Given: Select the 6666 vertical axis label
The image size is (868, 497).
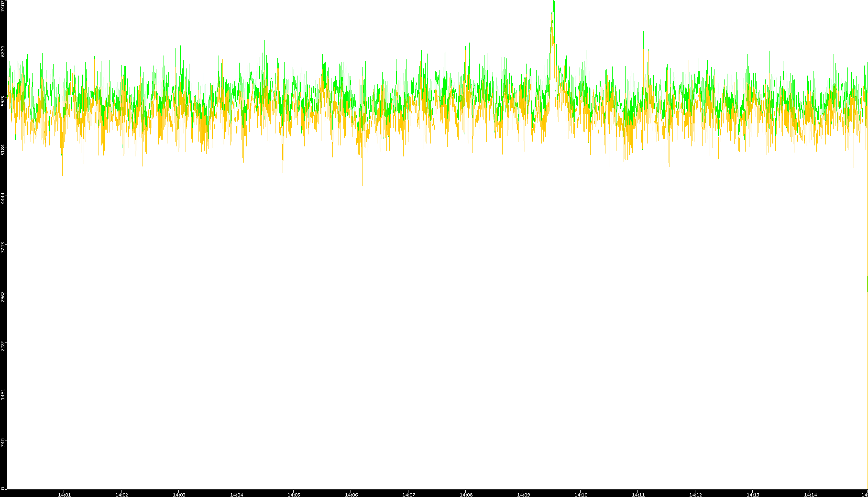Looking at the screenshot, I should [3, 52].
